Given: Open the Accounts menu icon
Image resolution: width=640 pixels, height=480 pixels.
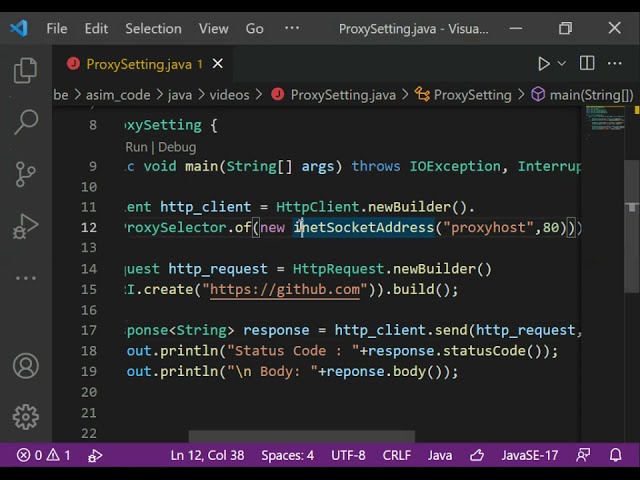Looking at the screenshot, I should pos(26,366).
